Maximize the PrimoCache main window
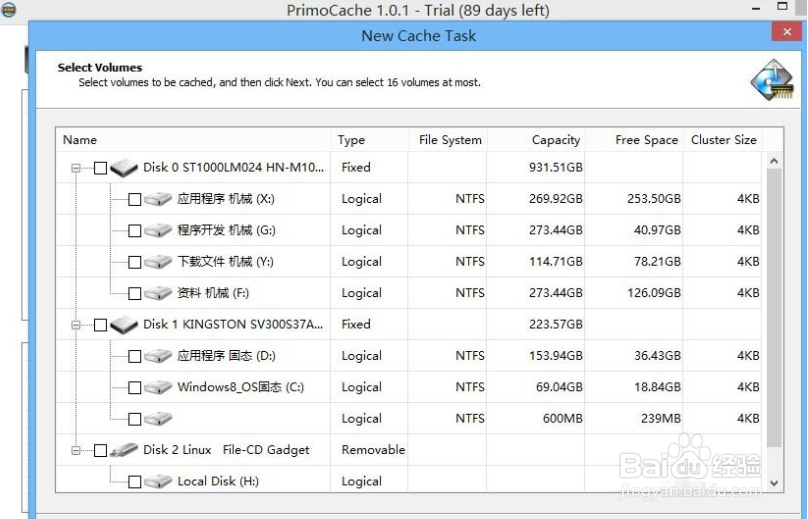This screenshot has width=808, height=519. (782, 7)
